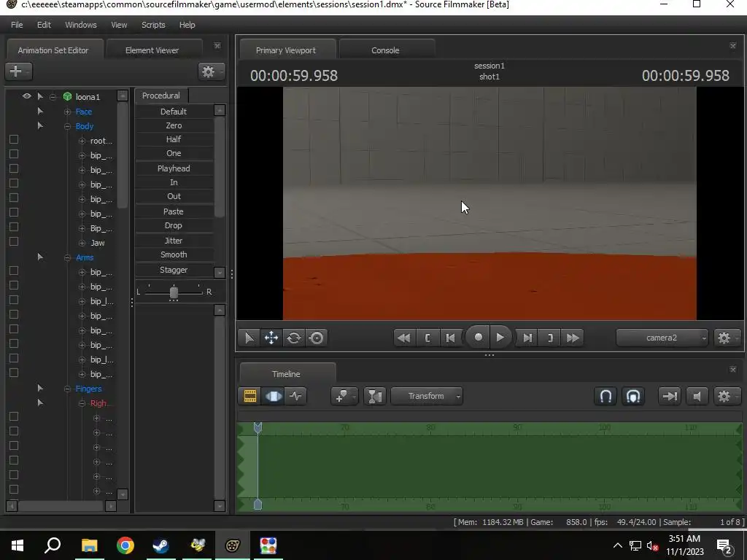Open File Explorer from the taskbar

click(89, 545)
